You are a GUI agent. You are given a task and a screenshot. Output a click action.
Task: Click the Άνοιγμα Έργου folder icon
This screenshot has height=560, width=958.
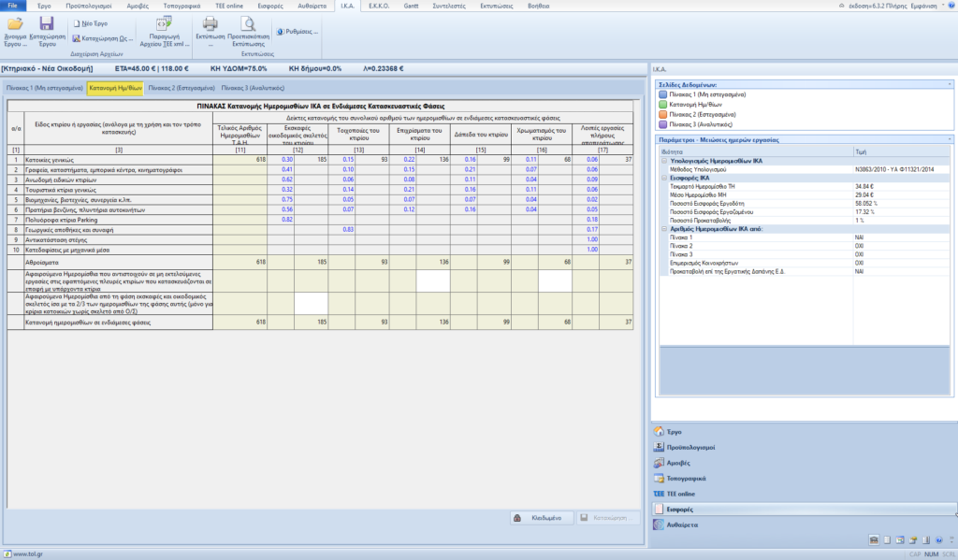15,23
